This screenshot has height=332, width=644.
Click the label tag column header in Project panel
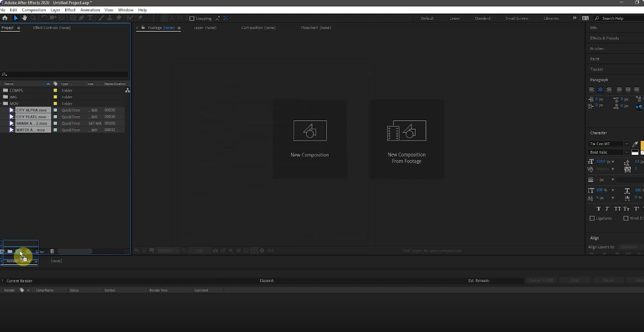tap(55, 84)
